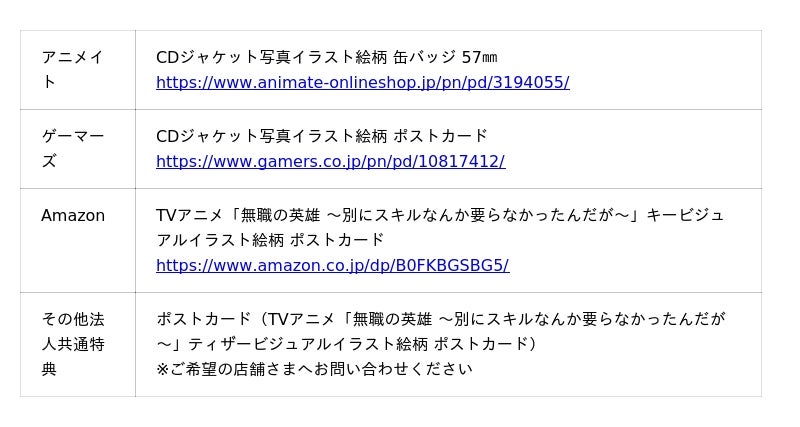Click the Amazon store name cell
Screen dimensions: 800x427
[x=78, y=240]
